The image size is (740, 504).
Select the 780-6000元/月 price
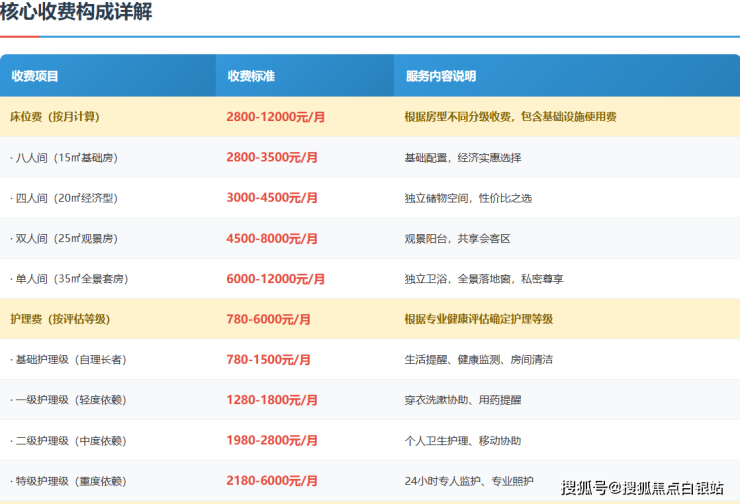click(268, 319)
